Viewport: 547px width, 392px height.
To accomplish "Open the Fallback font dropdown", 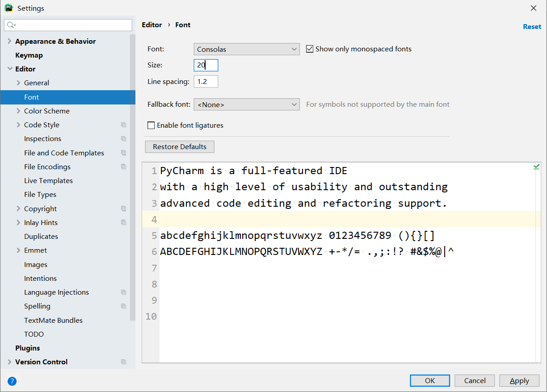I will point(247,104).
